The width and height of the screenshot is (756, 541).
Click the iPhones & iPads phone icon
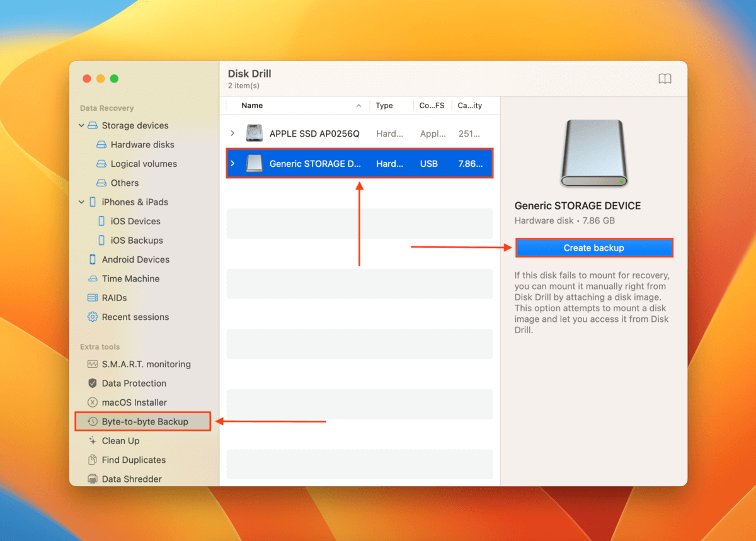click(93, 202)
